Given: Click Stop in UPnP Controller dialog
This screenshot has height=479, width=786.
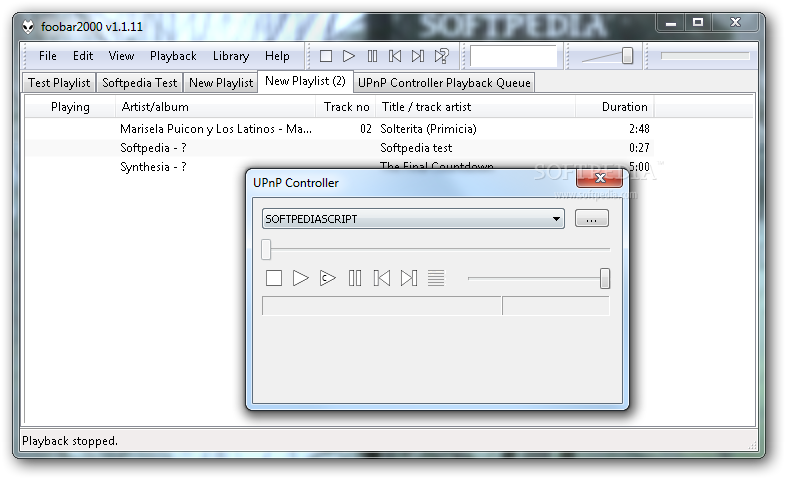Looking at the screenshot, I should click(274, 278).
